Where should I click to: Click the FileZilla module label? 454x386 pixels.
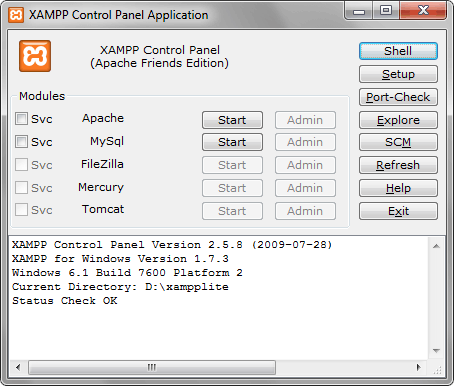point(102,164)
